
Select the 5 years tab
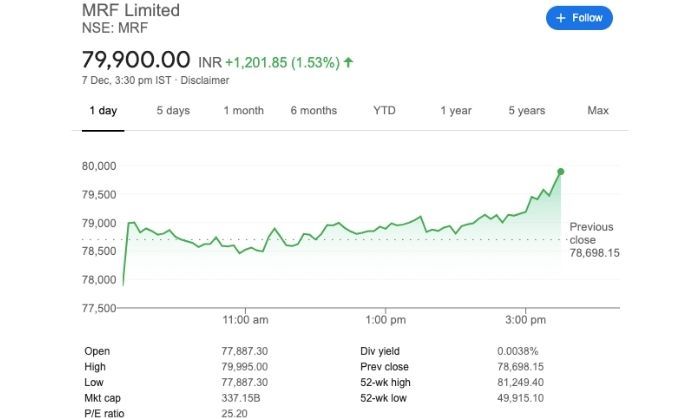(x=526, y=110)
